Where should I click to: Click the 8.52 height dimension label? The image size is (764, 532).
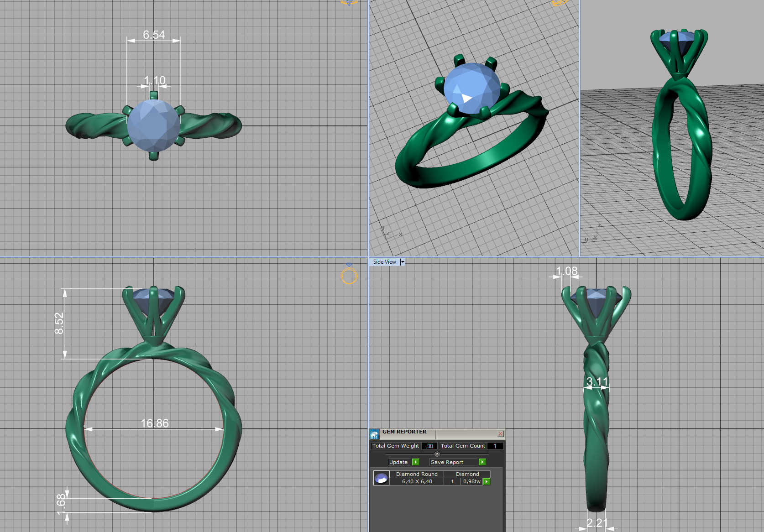[x=59, y=323]
